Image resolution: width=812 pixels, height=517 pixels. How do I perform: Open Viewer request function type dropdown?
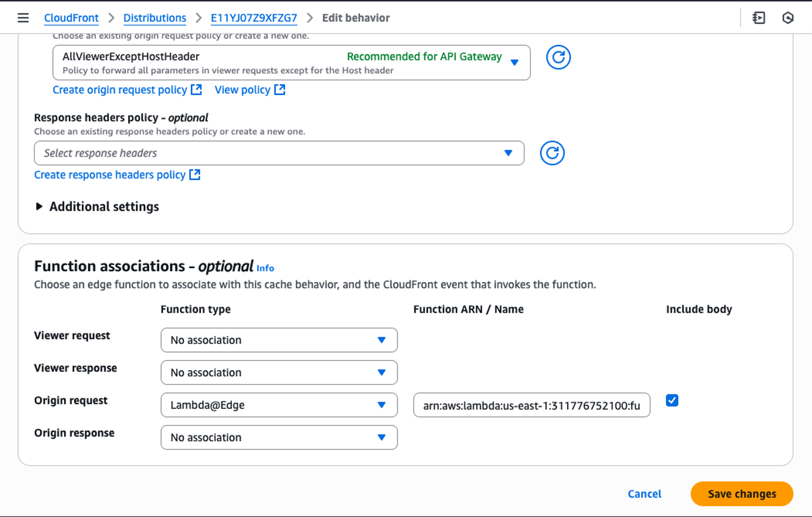point(279,340)
